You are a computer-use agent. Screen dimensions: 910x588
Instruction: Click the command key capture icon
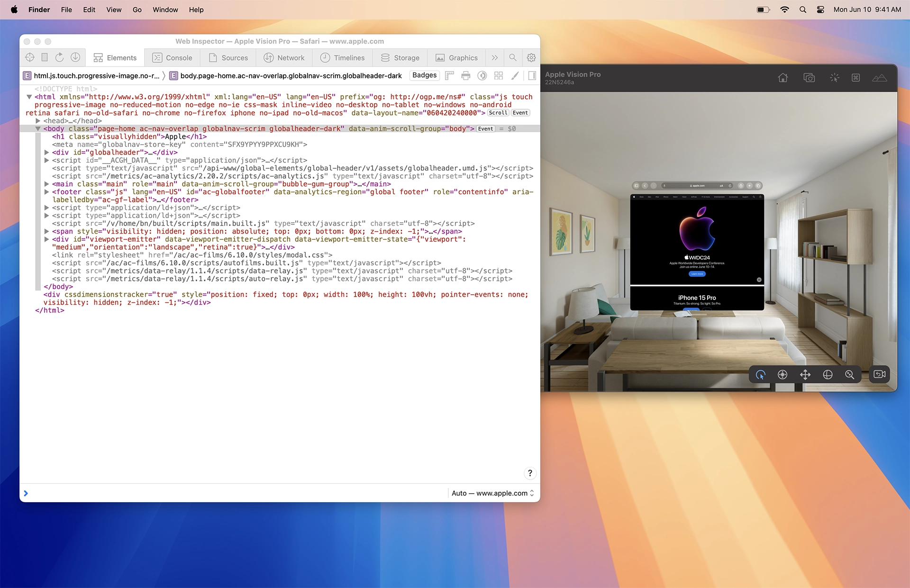(x=856, y=78)
